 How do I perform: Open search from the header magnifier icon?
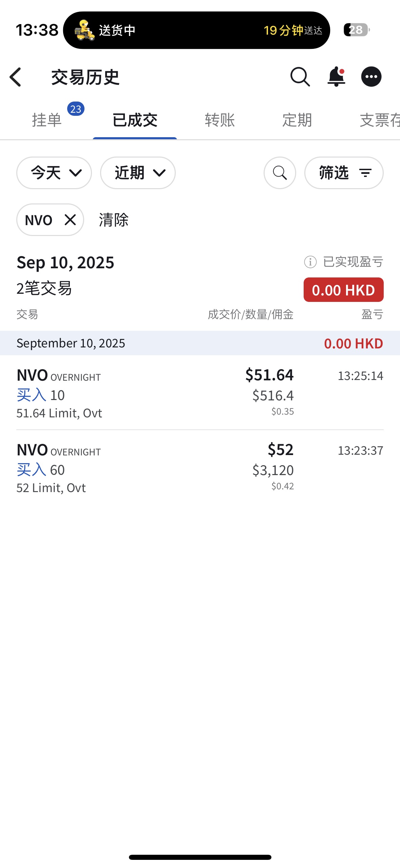(300, 77)
